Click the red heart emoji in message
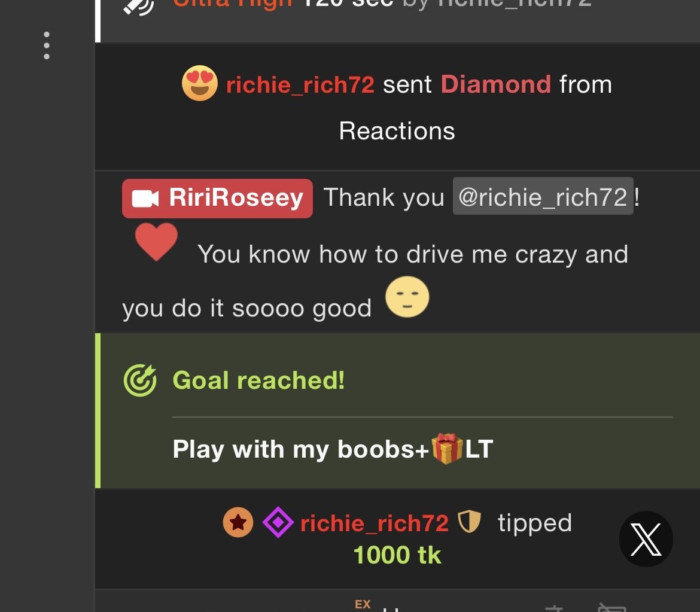 coord(156,241)
